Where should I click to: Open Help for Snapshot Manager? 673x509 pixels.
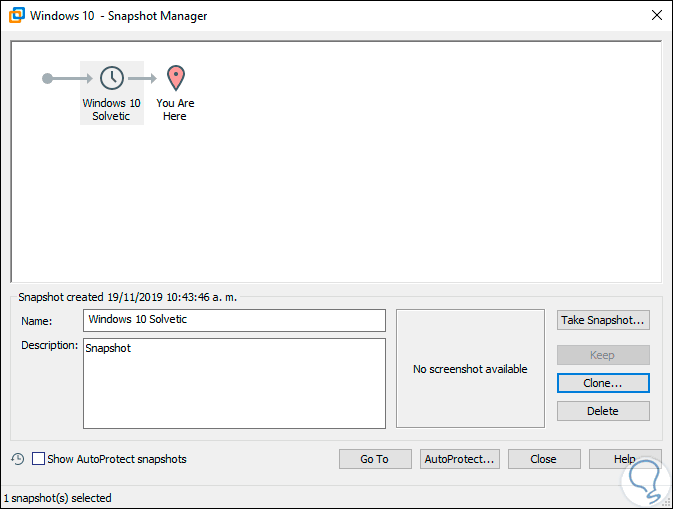625,459
